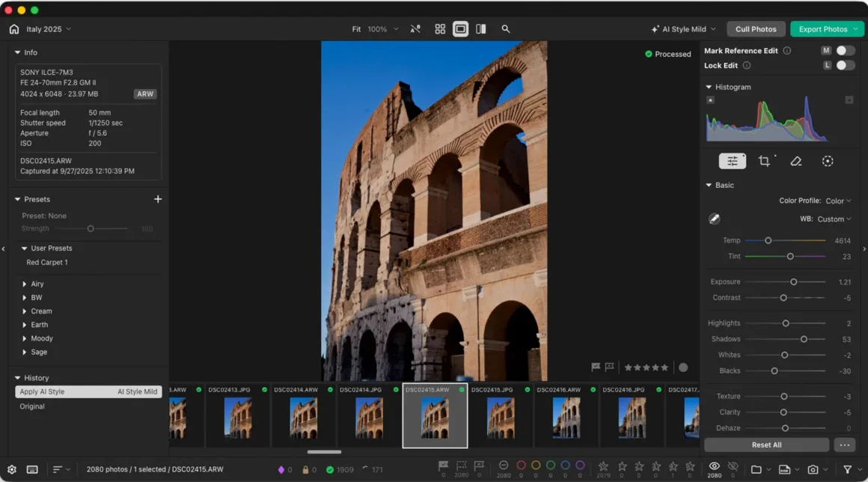Go to the Home screen icon

pyautogui.click(x=13, y=29)
